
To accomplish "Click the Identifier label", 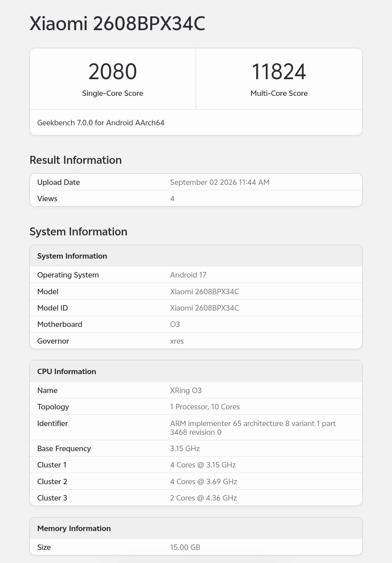I will [x=52, y=424].
